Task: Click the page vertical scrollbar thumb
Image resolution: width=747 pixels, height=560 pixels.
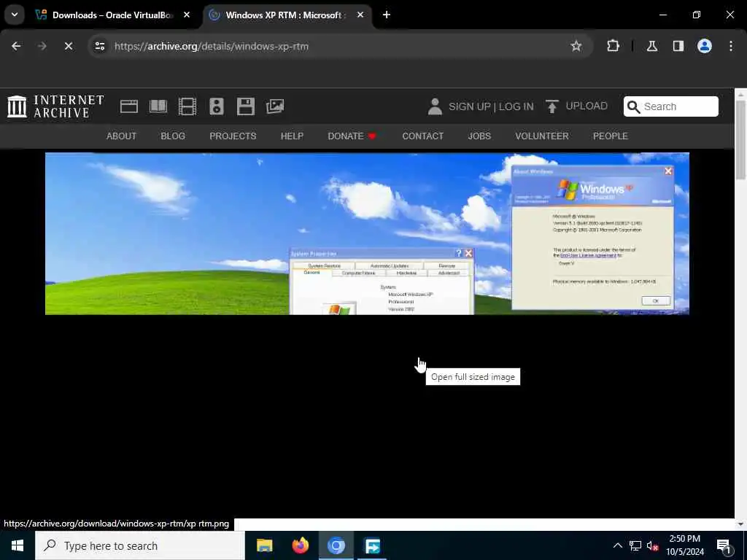Action: (740, 141)
